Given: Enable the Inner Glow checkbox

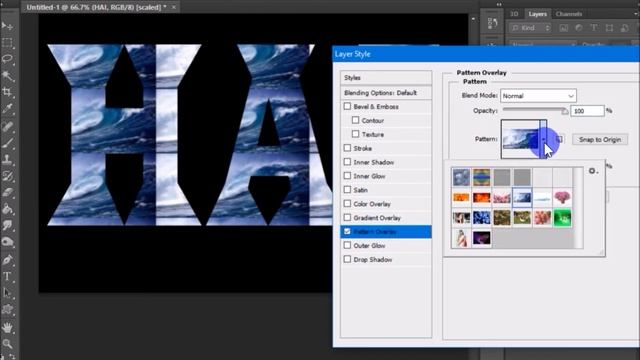Looking at the screenshot, I should 347,176.
